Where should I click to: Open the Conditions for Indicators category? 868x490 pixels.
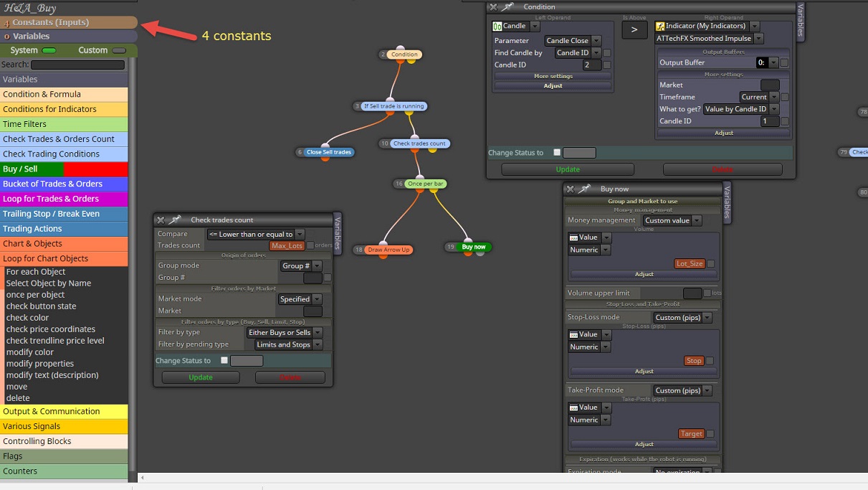tap(64, 109)
